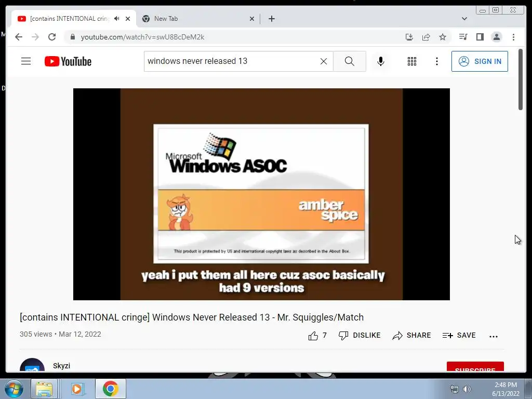
Task: Click the page vertical scrollbar thumb
Action: pyautogui.click(x=521, y=79)
